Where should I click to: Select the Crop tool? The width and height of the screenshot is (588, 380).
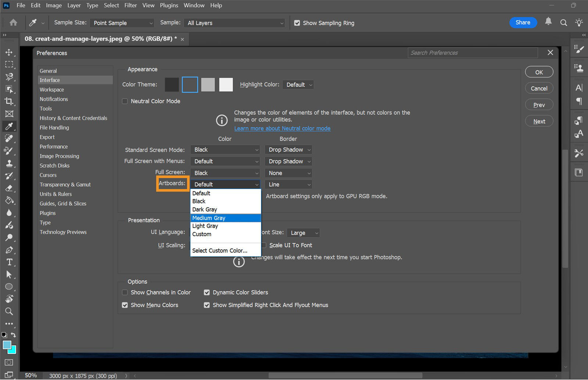(9, 102)
